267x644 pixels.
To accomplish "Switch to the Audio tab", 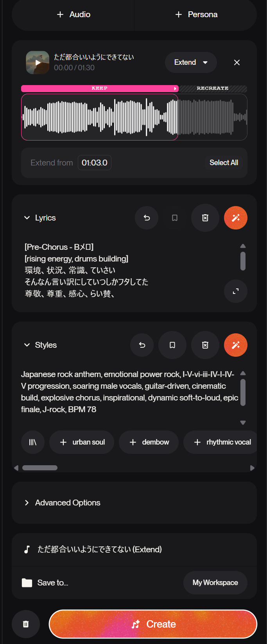I will coord(73,15).
